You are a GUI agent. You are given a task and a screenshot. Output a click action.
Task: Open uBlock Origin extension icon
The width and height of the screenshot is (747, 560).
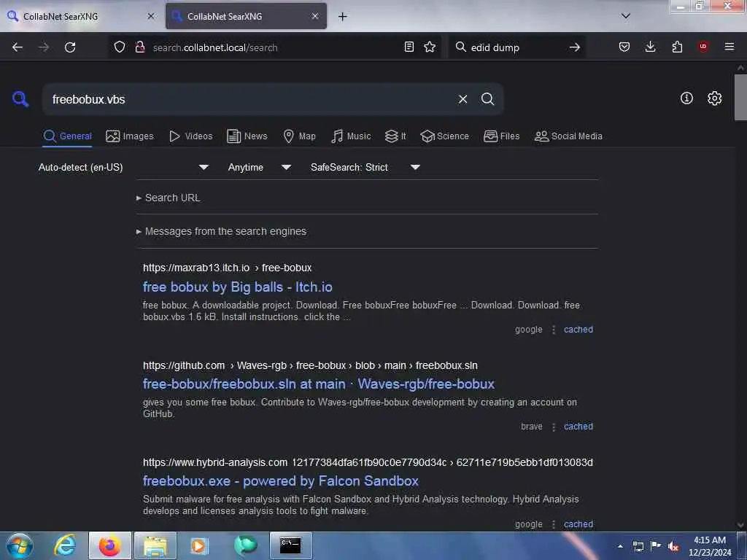pos(703,47)
